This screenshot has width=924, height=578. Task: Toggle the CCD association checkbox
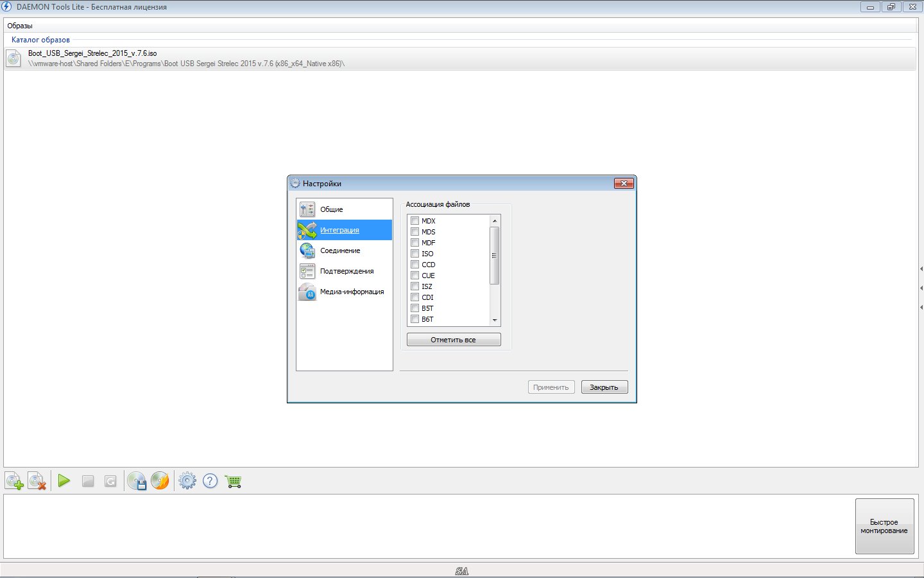[x=415, y=265]
